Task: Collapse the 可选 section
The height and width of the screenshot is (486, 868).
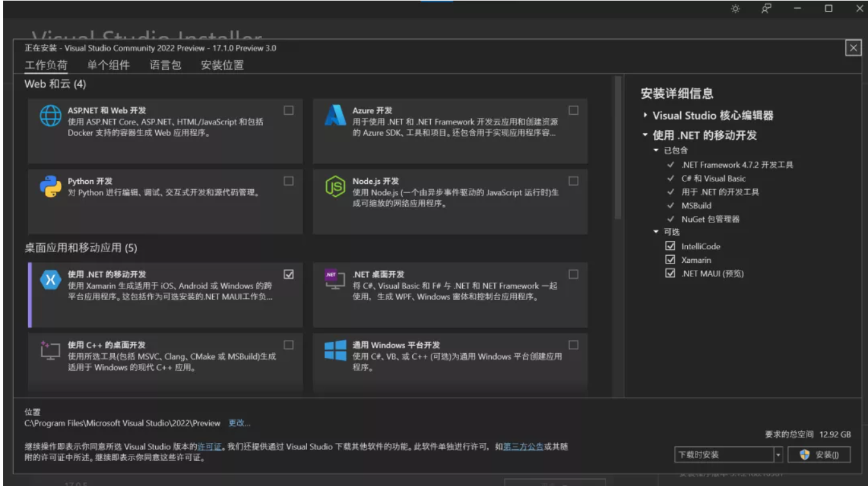Action: pos(656,232)
